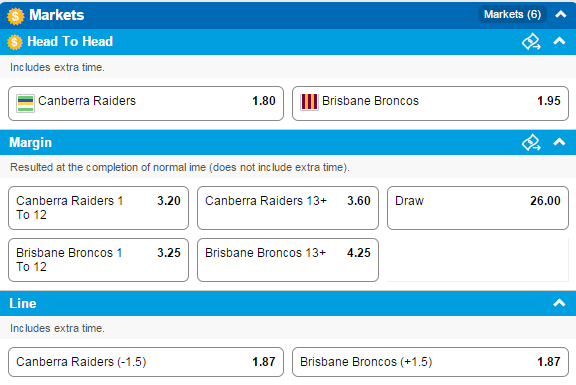Pick Brisbane Broncos 1 To 12 margin
Viewport: 576px width, 385px height.
click(x=98, y=260)
